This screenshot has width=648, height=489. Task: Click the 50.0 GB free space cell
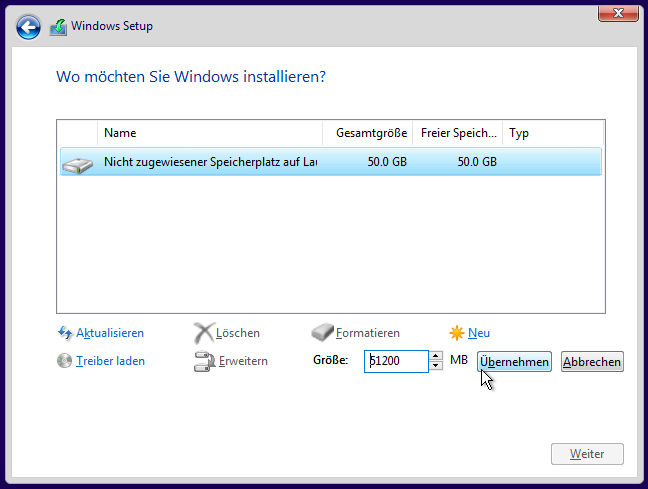pyautogui.click(x=477, y=162)
